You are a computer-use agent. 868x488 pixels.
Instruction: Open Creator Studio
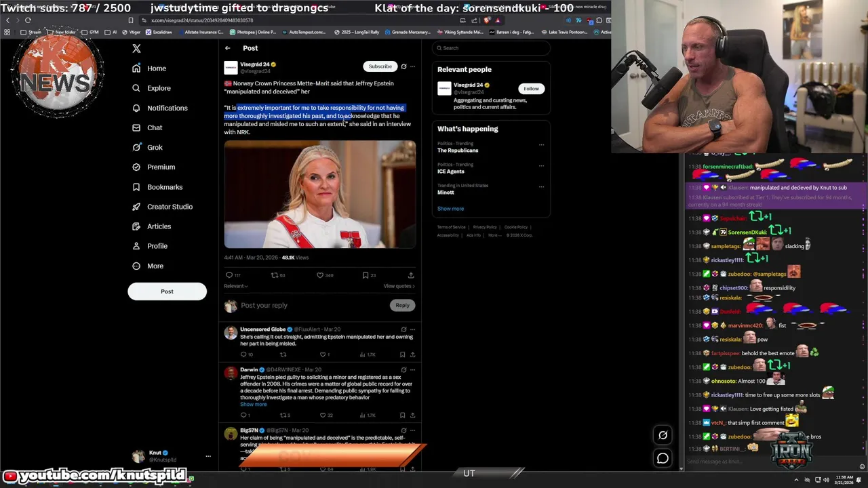163,207
